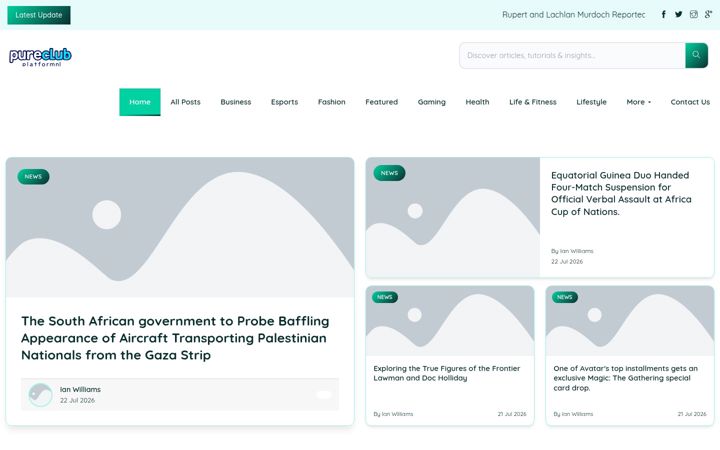The width and height of the screenshot is (720, 450).
Task: Open Avatar Magic: The Gathering article thumbnail
Action: point(630,321)
